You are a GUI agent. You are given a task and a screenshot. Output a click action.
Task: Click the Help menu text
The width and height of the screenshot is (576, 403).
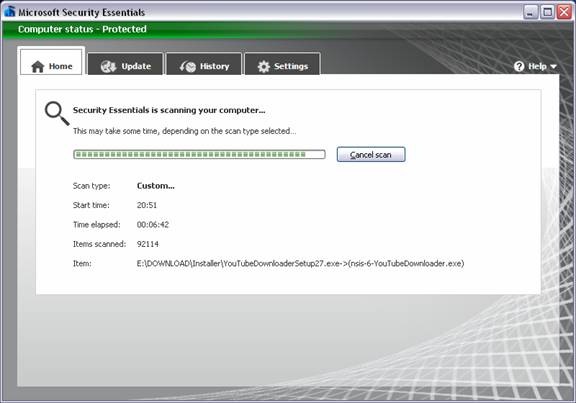point(537,66)
